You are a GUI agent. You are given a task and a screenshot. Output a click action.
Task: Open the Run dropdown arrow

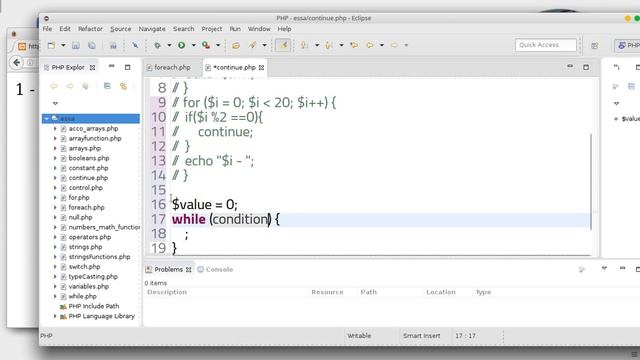click(x=193, y=45)
